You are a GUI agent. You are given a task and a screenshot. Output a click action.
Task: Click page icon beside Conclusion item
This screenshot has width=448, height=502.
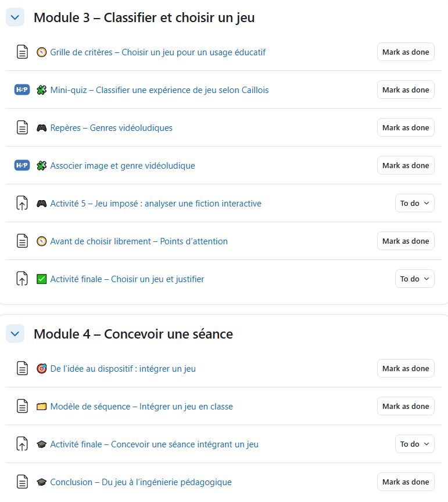click(21, 482)
